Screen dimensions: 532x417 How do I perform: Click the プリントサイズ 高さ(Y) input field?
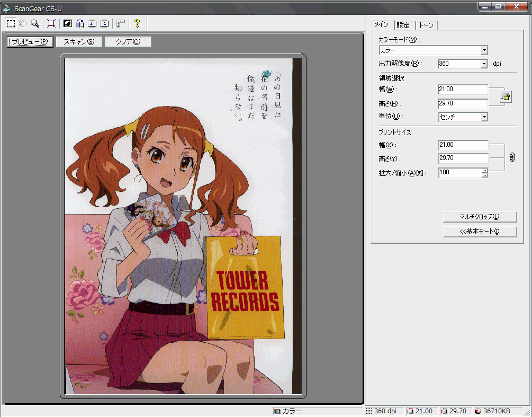click(463, 158)
